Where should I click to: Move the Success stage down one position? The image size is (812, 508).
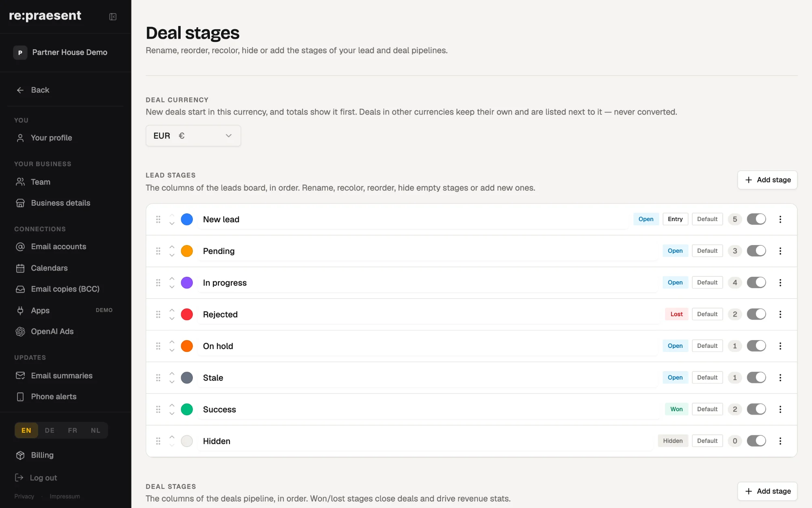click(172, 414)
